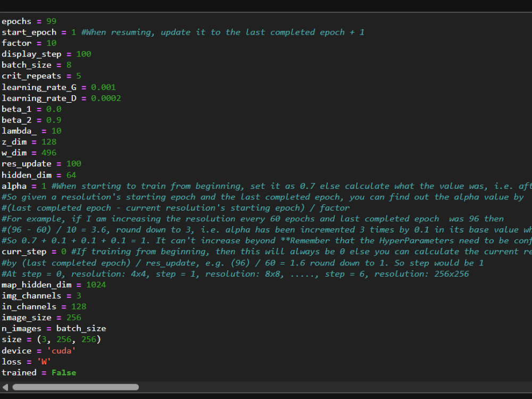Viewport: 532px width, 399px height.
Task: Click comment '#(Last completed epoch - current'
Action: coord(176,207)
